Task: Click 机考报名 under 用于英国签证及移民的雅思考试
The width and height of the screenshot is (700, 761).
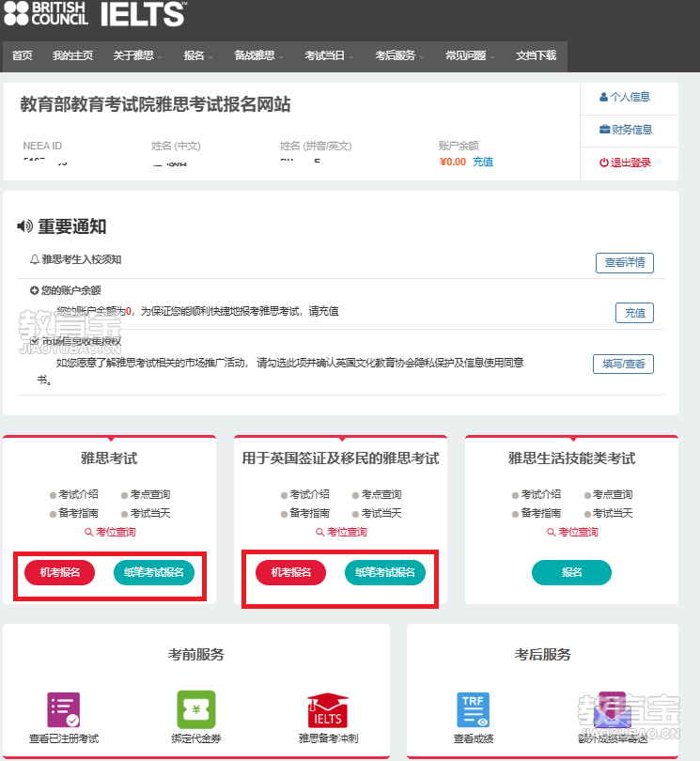Action: [290, 573]
